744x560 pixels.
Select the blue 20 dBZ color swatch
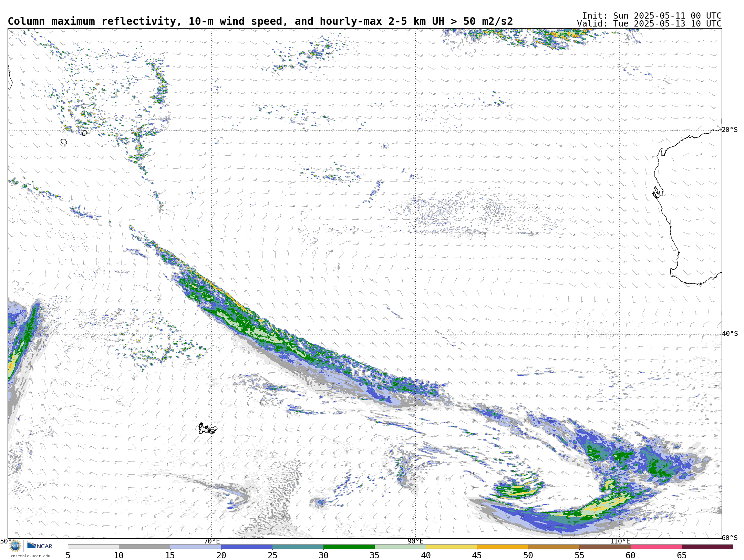pyautogui.click(x=247, y=547)
